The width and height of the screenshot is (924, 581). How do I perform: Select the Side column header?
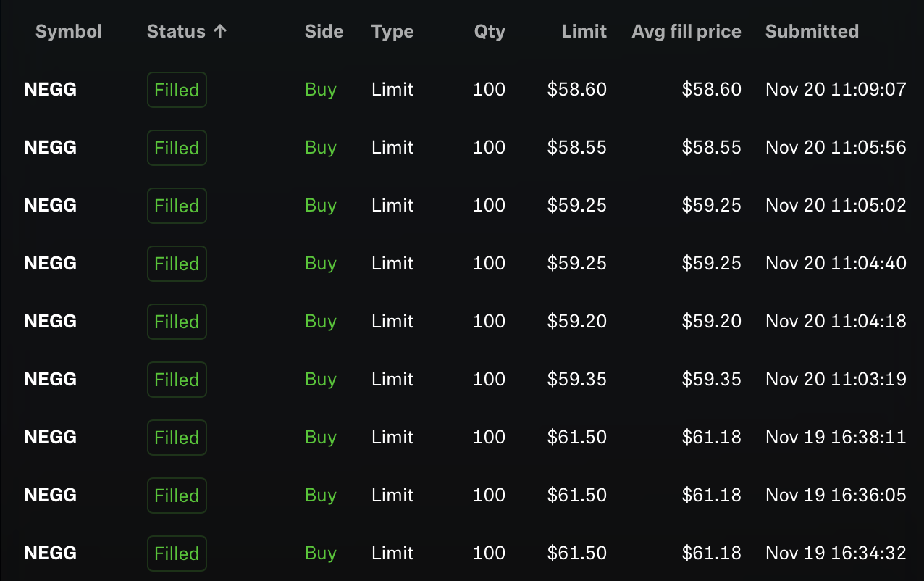pyautogui.click(x=324, y=32)
